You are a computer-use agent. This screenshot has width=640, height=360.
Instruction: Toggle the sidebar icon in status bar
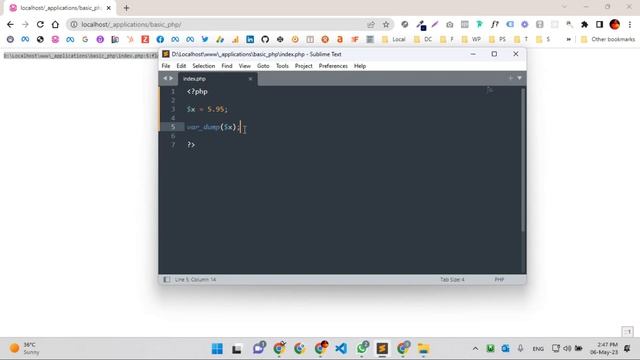click(x=167, y=280)
